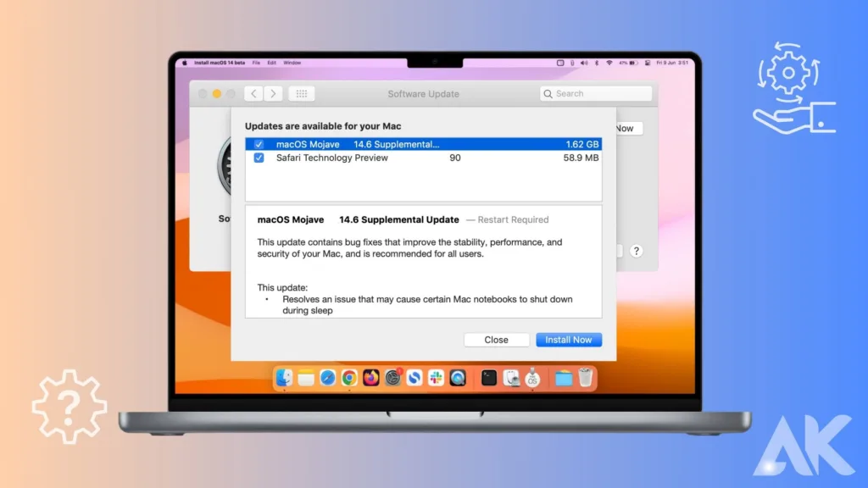Select the Safari Technology Preview row
Screen dimensions: 868x488
(x=424, y=158)
